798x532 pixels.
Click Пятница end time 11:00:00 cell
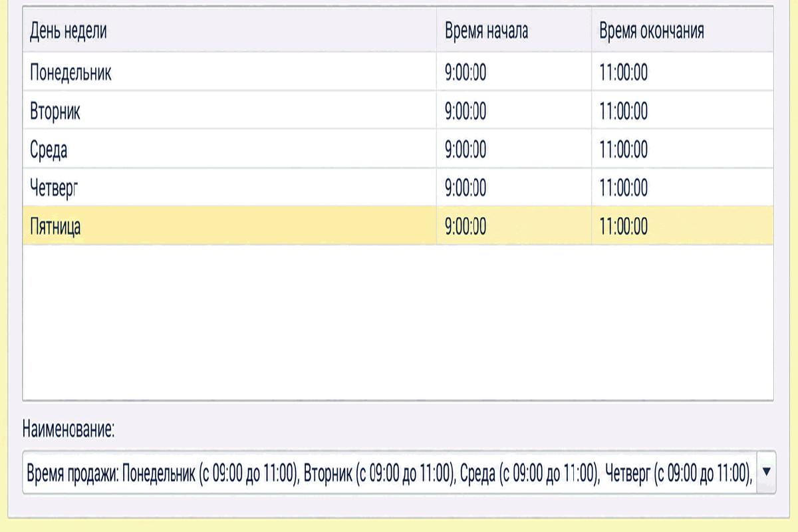[x=682, y=226]
